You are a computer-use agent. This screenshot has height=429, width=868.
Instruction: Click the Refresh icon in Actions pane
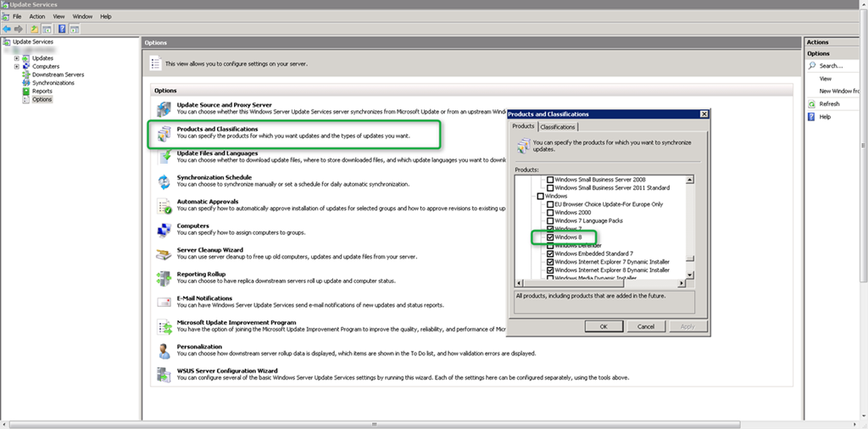click(x=811, y=104)
